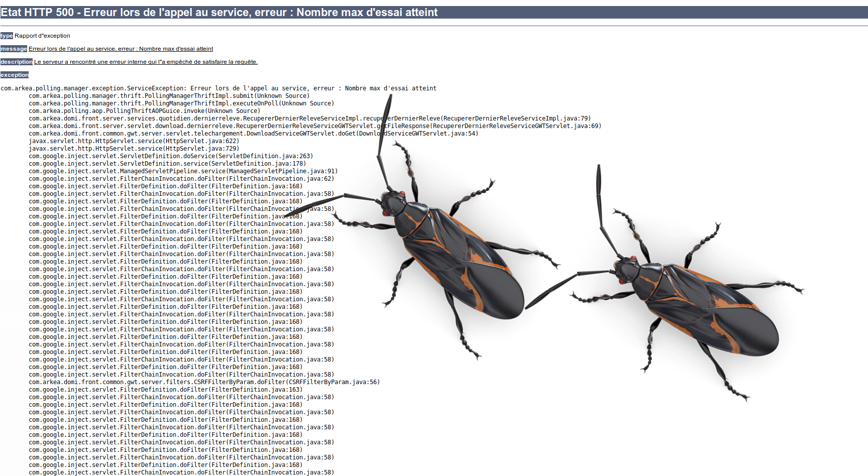Click the CSRFFilterByParam.doFilter trace line

pyautogui.click(x=204, y=382)
